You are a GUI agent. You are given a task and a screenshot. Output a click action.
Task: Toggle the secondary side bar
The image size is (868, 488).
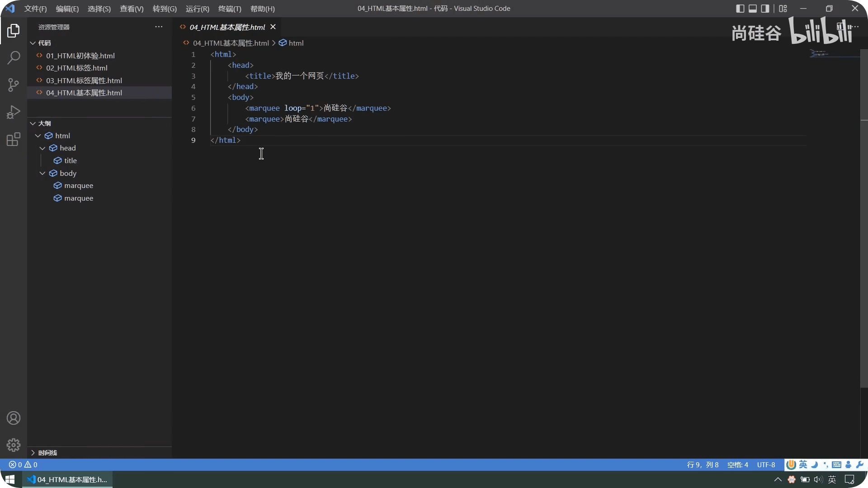tap(765, 9)
